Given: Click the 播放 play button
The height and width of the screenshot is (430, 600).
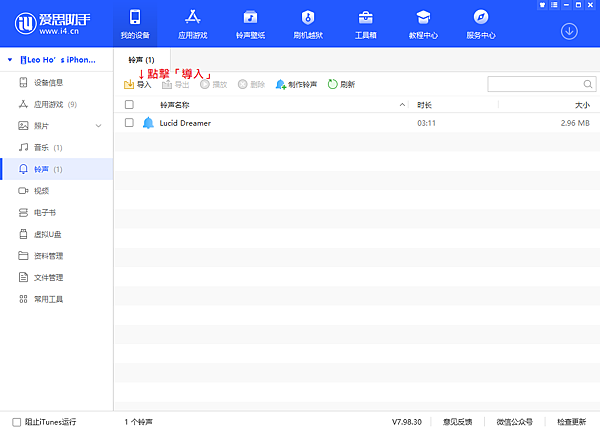Looking at the screenshot, I should pos(214,84).
